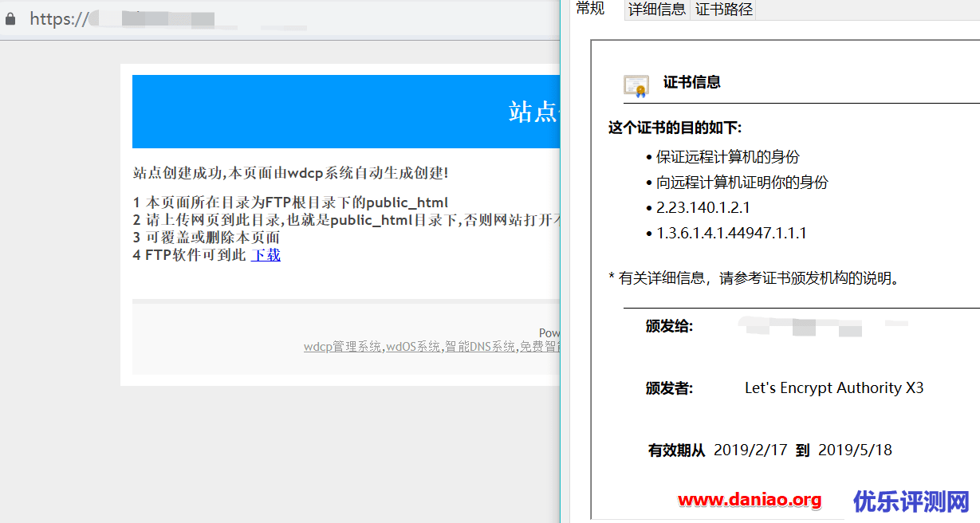
Task: Click the expiry date 2019/5/18
Action: click(x=855, y=450)
